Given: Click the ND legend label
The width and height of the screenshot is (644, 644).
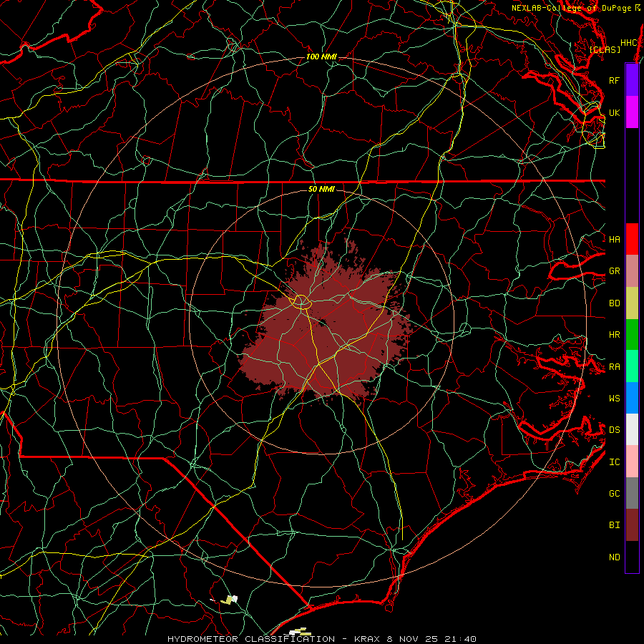Looking at the screenshot, I should tap(615, 557).
